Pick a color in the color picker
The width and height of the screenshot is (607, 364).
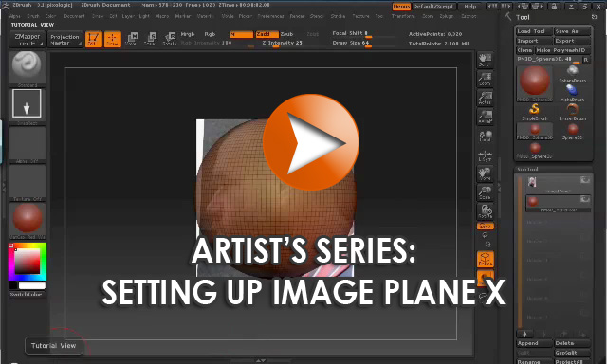28,262
